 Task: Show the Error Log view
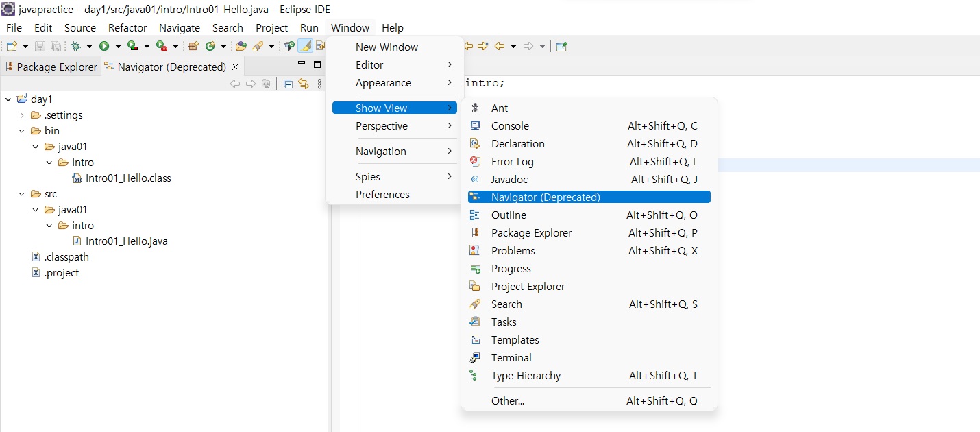pos(589,162)
